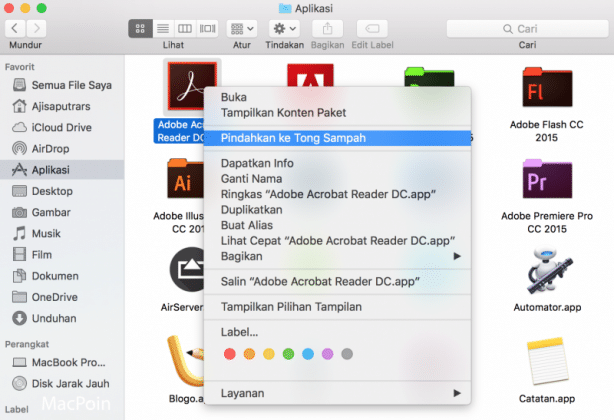
Task: Open Dokumen in sidebar
Action: click(62, 276)
